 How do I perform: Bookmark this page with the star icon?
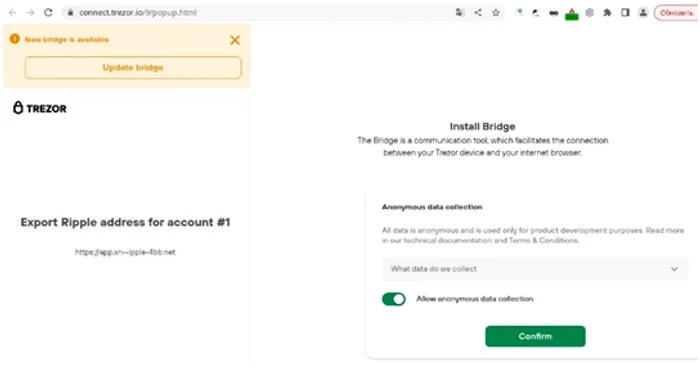pyautogui.click(x=496, y=13)
